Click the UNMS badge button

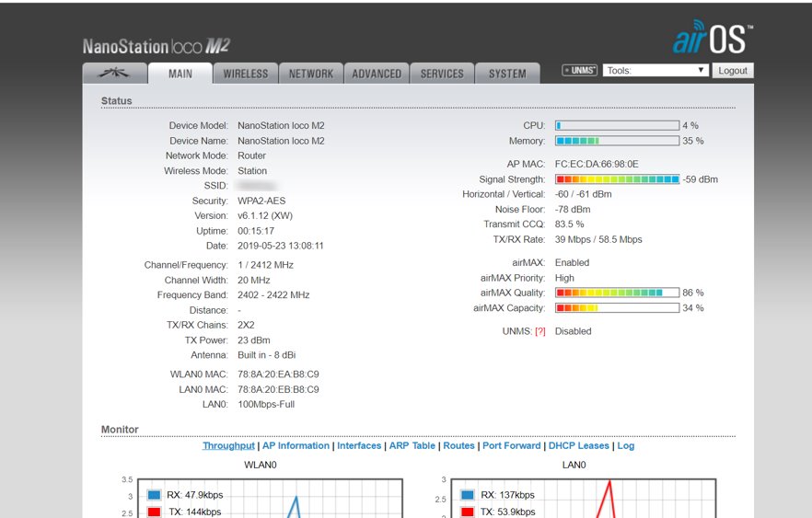[x=579, y=70]
